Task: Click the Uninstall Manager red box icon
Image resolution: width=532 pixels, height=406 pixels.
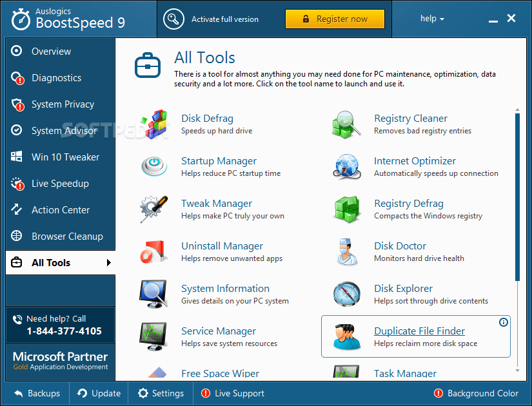Action: click(154, 252)
